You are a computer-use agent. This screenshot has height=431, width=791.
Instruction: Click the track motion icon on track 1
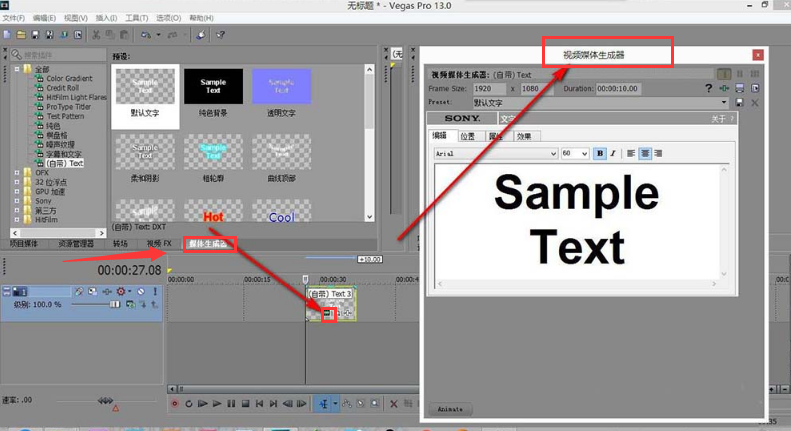click(92, 292)
